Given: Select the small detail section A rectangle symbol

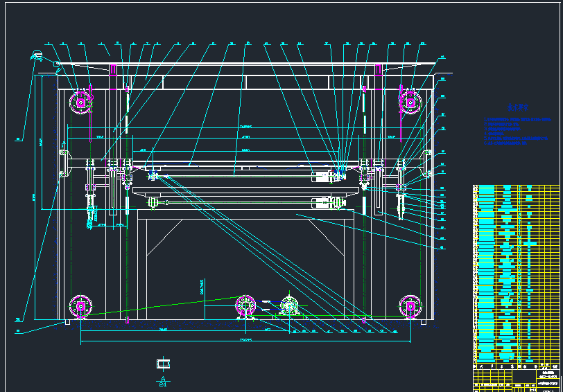Looking at the screenshot, I should [x=163, y=364].
